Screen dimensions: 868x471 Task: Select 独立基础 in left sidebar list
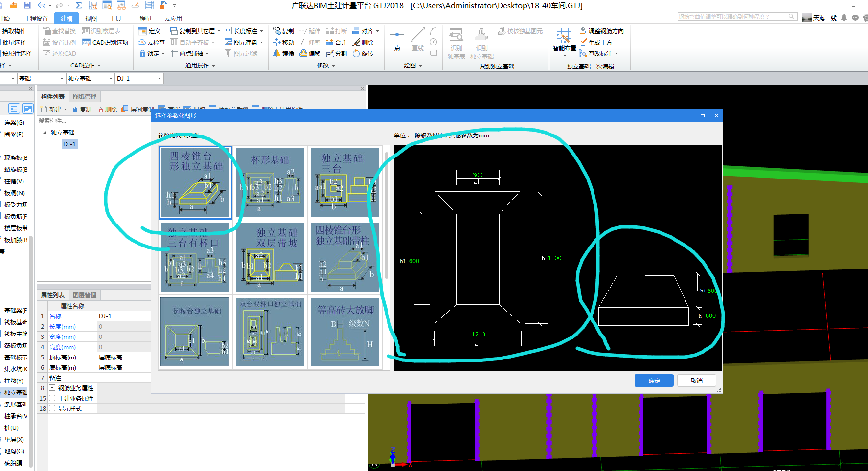click(x=16, y=392)
